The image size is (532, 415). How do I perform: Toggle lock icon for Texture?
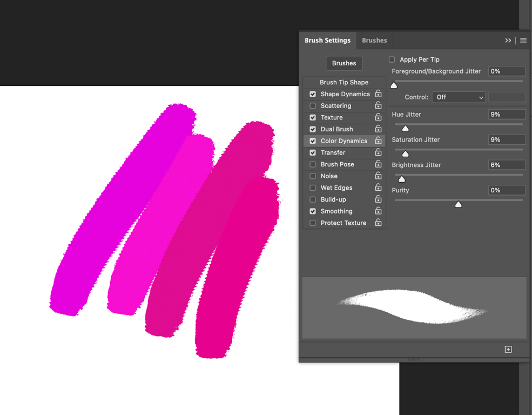[x=378, y=117]
